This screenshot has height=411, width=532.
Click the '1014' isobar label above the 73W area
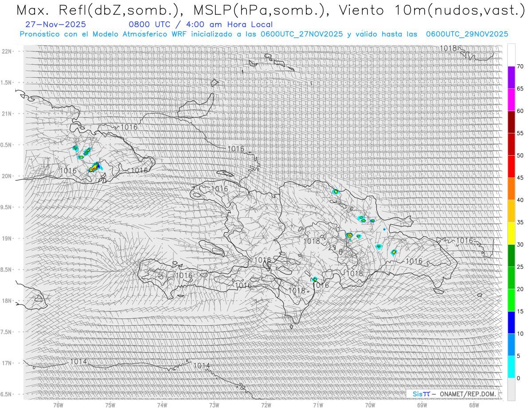201,366
